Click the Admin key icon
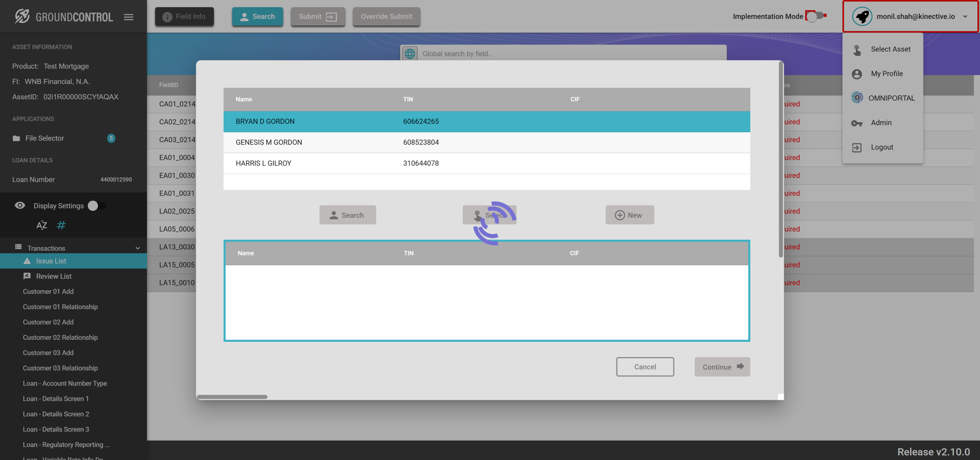This screenshot has width=980, height=460. 856,123
